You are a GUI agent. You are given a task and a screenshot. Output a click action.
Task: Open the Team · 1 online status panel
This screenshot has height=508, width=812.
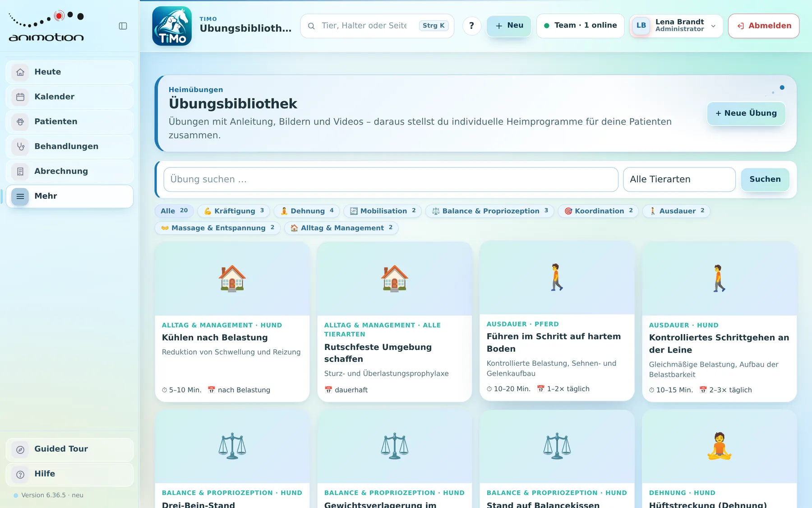(581, 26)
